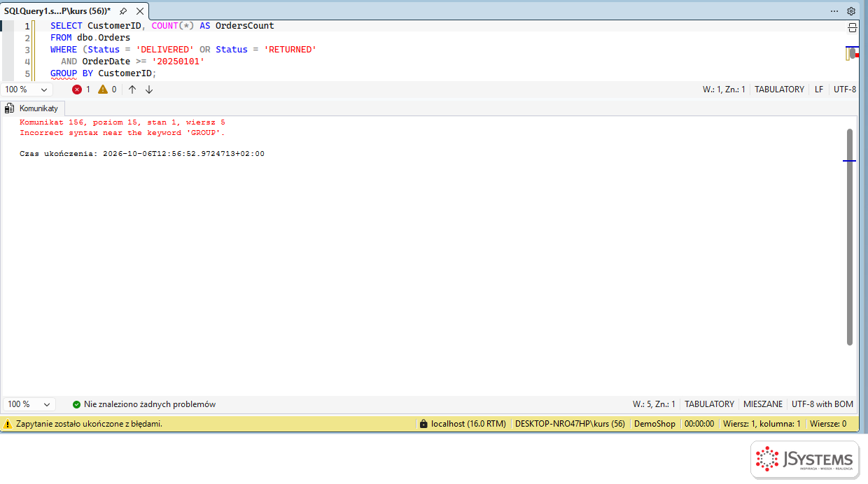Click the red error count indicator
The image size is (868, 484).
coord(82,90)
